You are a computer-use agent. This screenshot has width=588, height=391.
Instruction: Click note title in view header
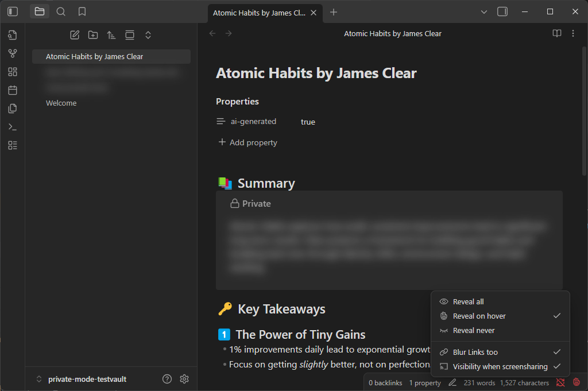coord(393,33)
